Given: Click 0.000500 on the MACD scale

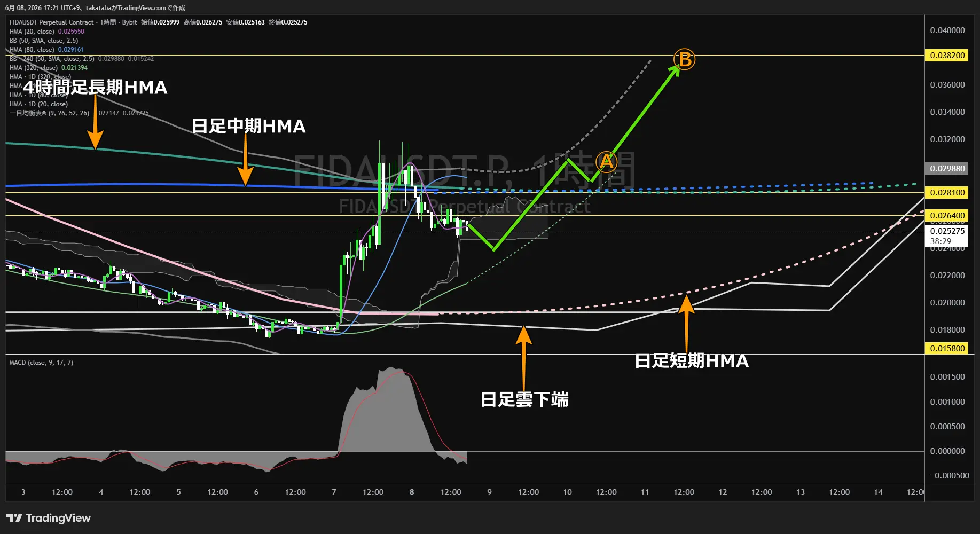Looking at the screenshot, I should [947, 427].
